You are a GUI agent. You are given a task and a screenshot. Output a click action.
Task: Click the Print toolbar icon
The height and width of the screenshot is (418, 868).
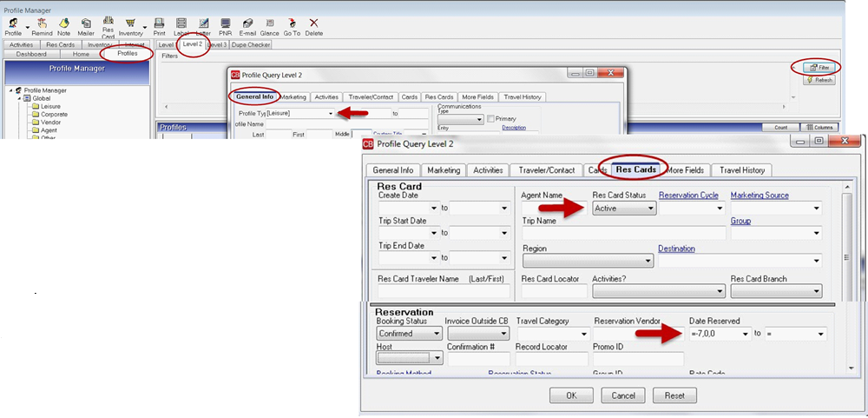click(160, 23)
